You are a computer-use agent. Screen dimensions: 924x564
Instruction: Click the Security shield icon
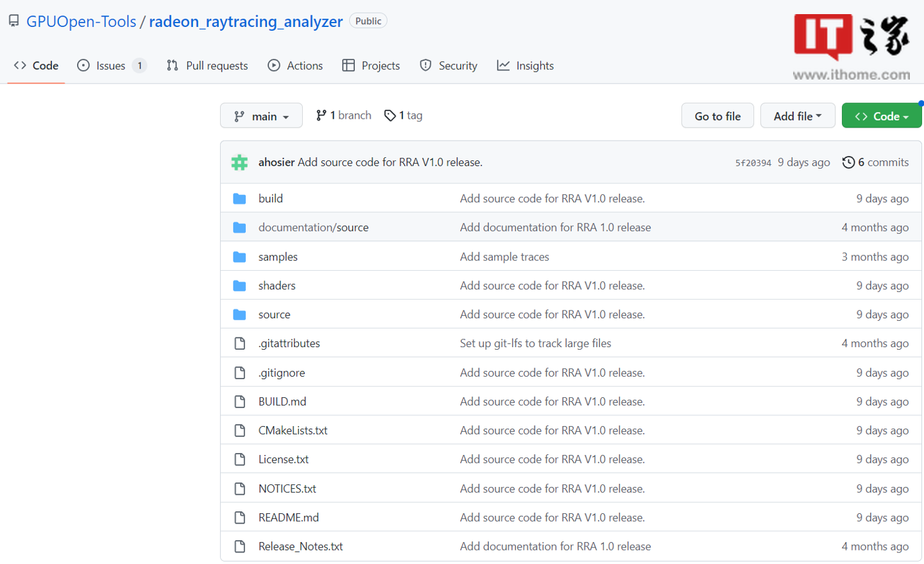click(425, 65)
